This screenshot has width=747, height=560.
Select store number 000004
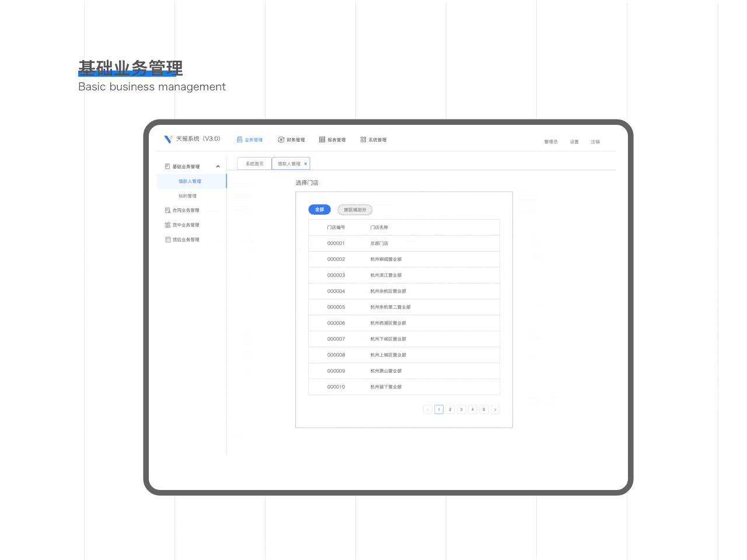click(x=336, y=291)
